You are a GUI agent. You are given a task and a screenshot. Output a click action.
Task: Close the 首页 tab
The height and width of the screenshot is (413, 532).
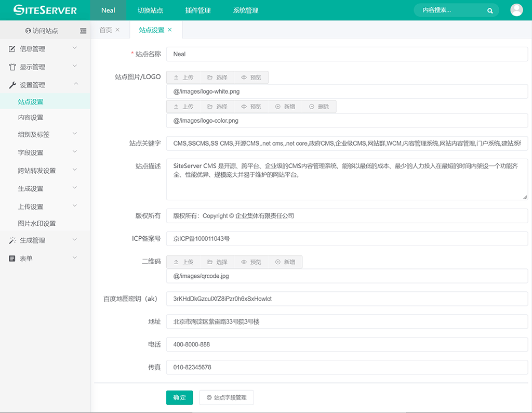117,30
